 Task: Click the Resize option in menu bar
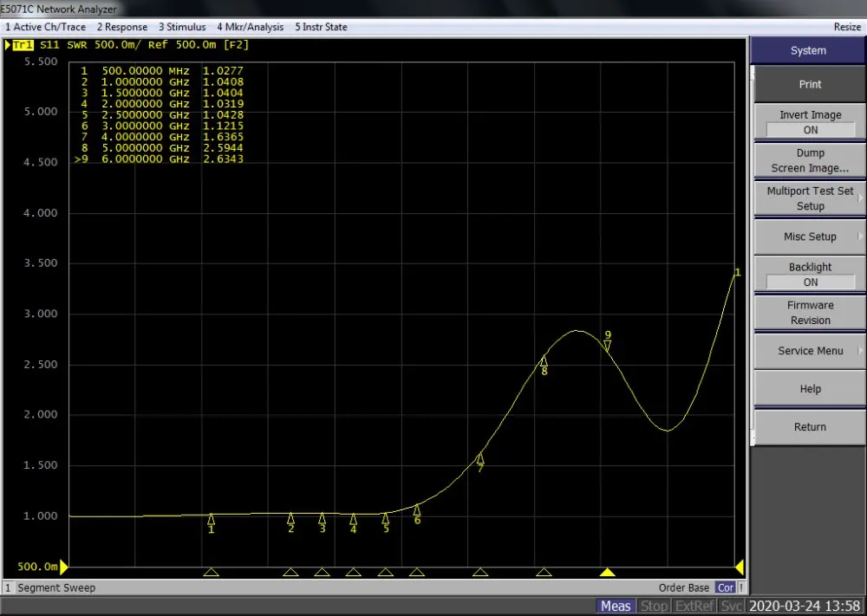point(847,27)
